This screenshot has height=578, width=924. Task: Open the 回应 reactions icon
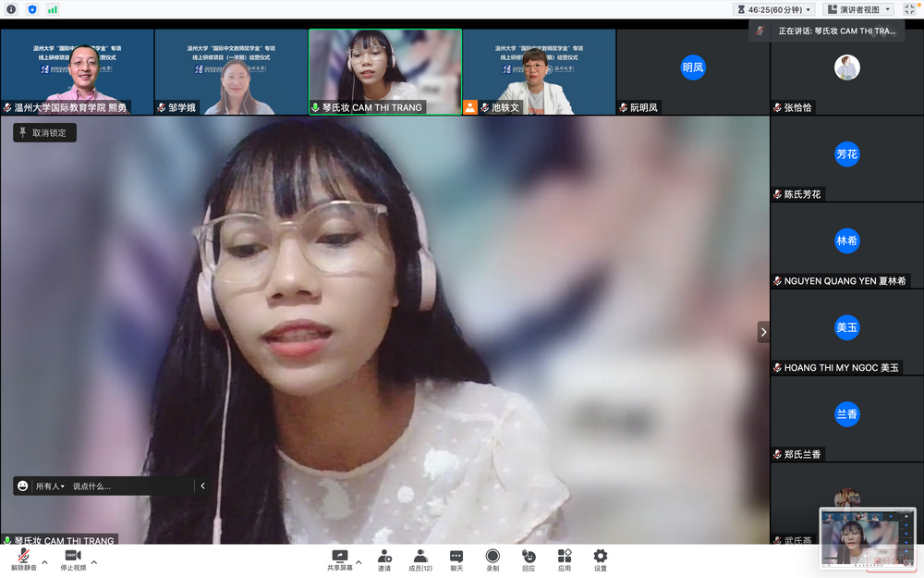(529, 556)
